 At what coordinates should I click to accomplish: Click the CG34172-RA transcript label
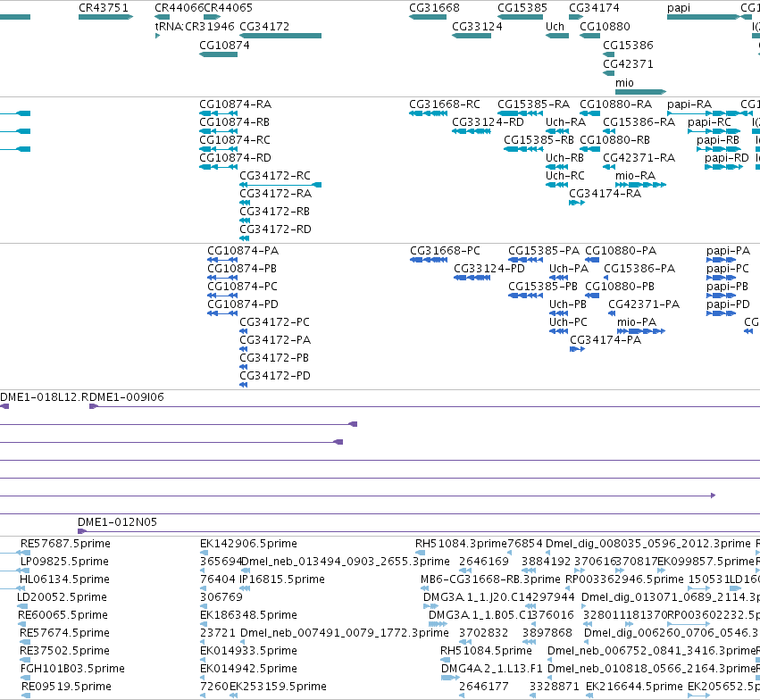coord(276,193)
